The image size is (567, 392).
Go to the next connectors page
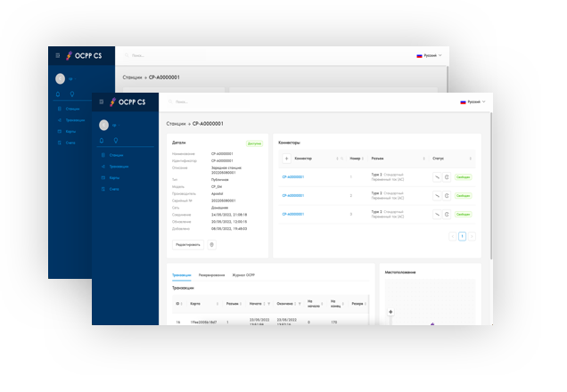tap(472, 236)
